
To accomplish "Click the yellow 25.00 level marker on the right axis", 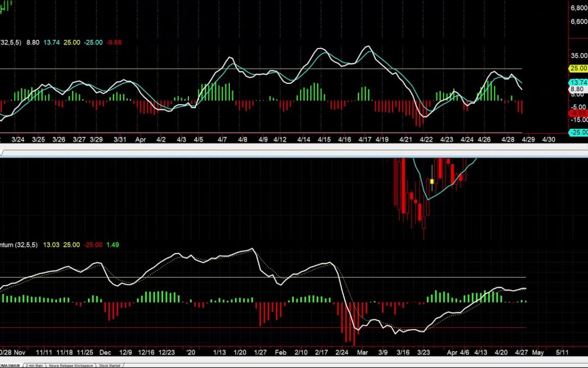I will pos(578,68).
